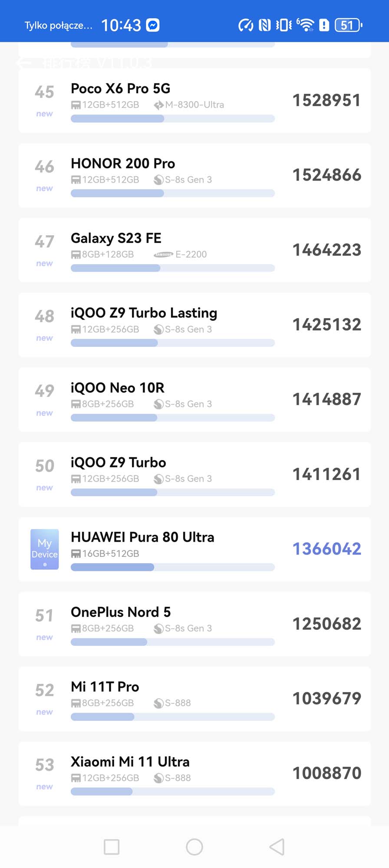The width and height of the screenshot is (389, 868).
Task: Open the Poco X6 Pro 5G entry
Action: tap(194, 101)
